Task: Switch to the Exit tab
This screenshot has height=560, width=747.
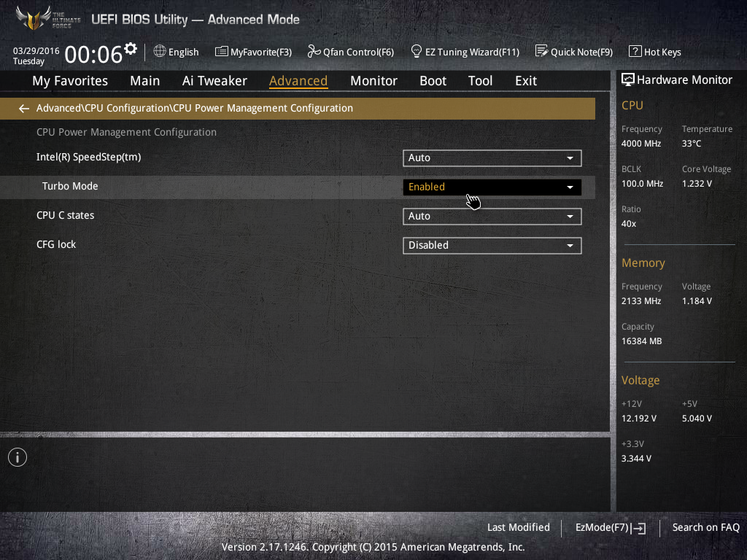Action: point(526,81)
